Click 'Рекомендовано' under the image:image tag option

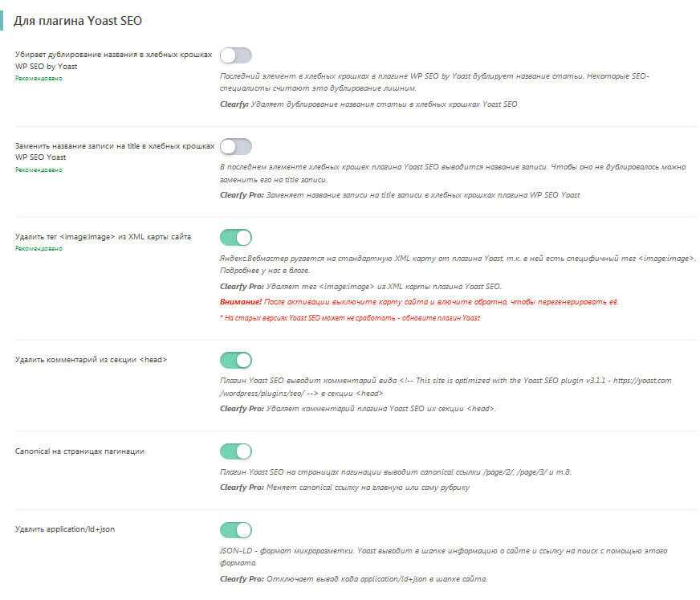click(x=39, y=249)
